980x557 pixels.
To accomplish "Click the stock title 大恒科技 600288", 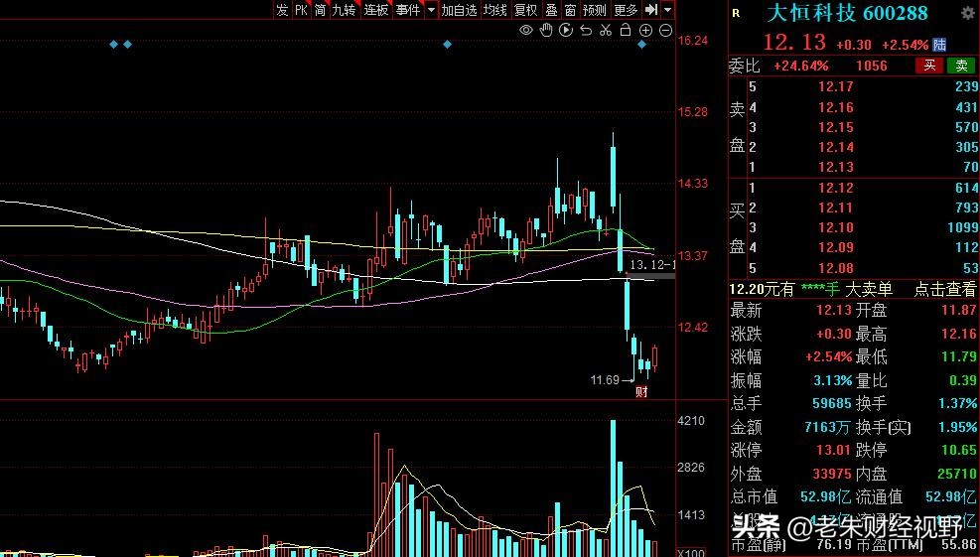I will pyautogui.click(x=847, y=13).
